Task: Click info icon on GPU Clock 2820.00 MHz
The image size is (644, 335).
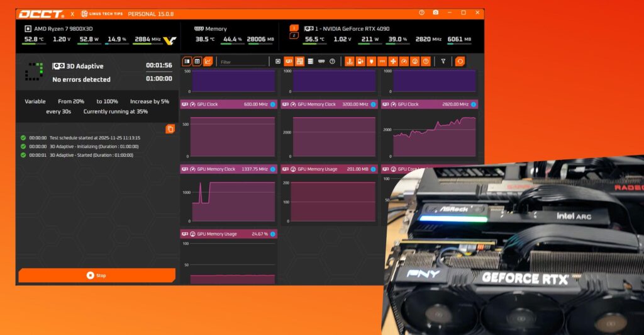Action: [474, 105]
